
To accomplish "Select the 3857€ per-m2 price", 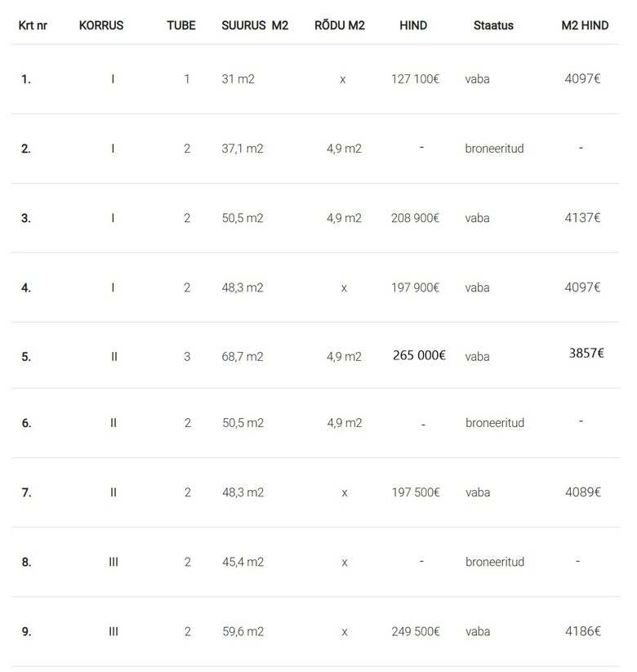I will (x=586, y=354).
